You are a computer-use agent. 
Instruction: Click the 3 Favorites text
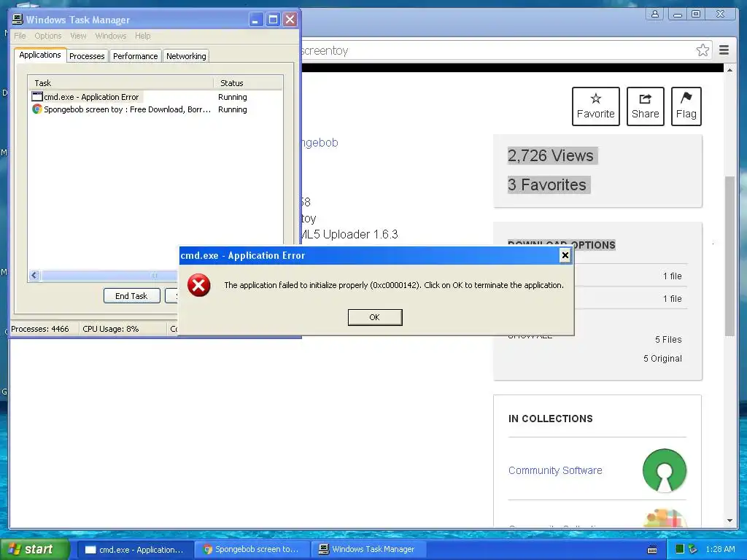547,184
